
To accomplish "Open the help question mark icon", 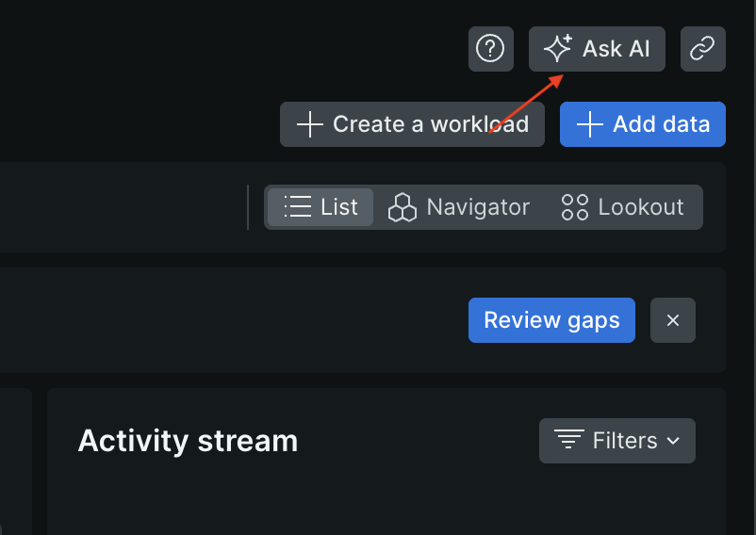I will click(490, 48).
